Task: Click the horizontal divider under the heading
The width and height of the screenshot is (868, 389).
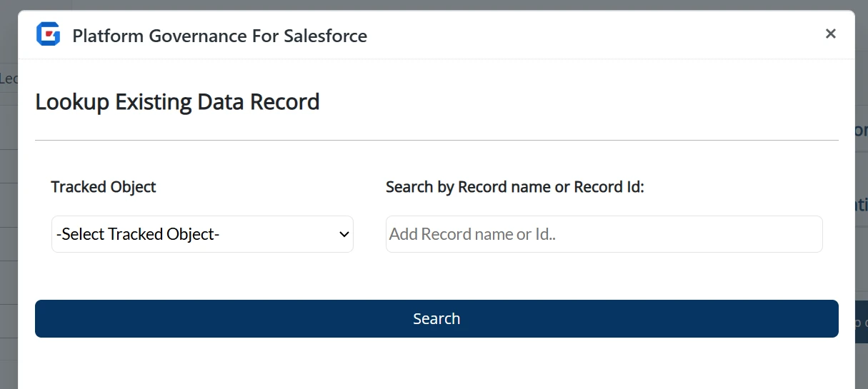Action: point(437,141)
